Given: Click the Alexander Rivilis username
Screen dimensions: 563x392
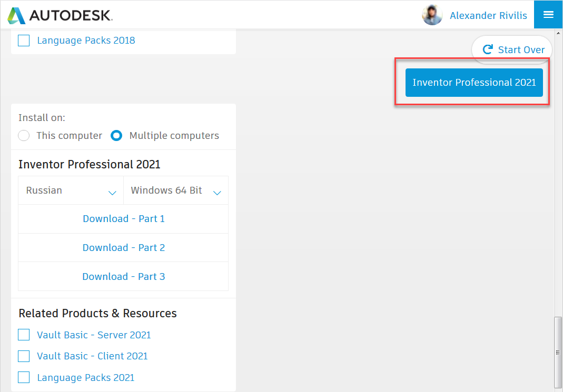Looking at the screenshot, I should (x=488, y=16).
